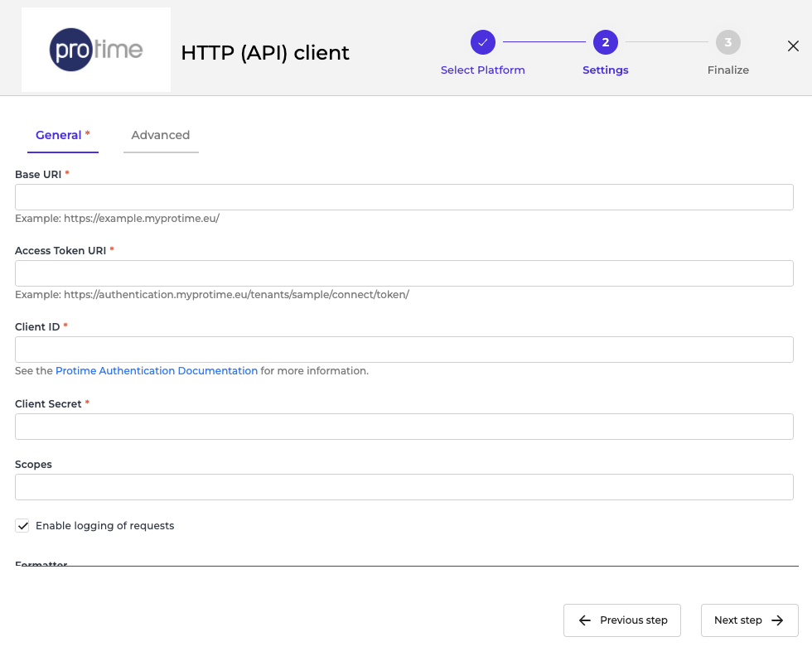Click the Enable logging of requests label
The height and width of the screenshot is (661, 812).
(104, 526)
